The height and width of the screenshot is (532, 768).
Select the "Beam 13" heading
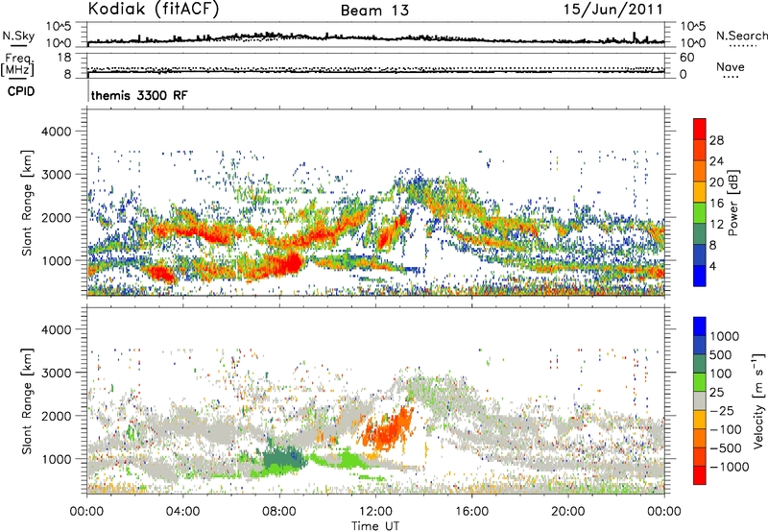click(374, 11)
